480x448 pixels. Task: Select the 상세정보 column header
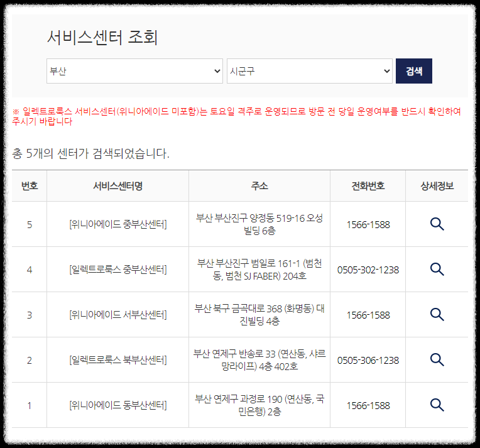(x=437, y=186)
